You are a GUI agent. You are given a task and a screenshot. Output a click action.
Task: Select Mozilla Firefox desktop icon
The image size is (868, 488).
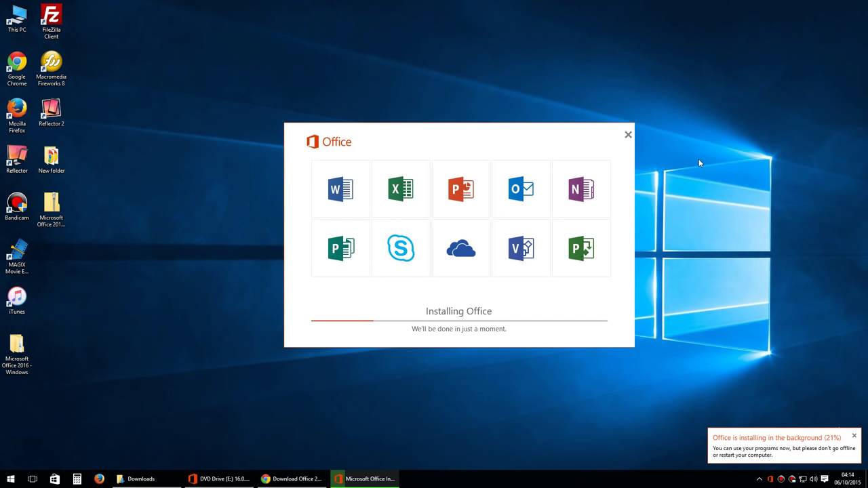(x=17, y=116)
